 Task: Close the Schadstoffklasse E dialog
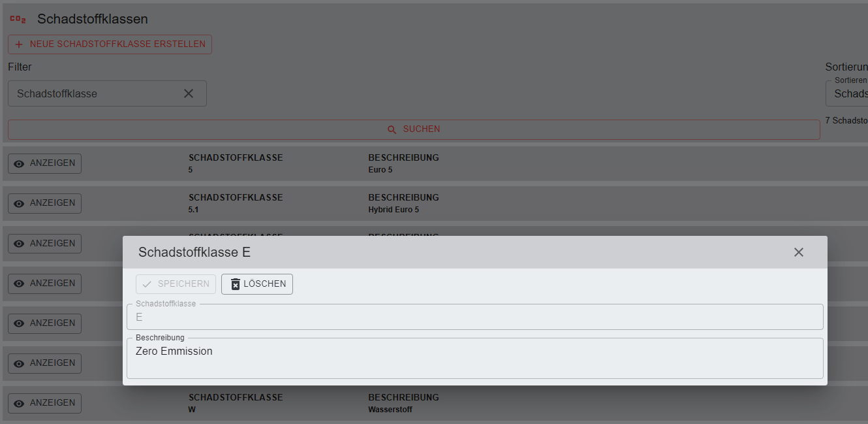(x=798, y=252)
